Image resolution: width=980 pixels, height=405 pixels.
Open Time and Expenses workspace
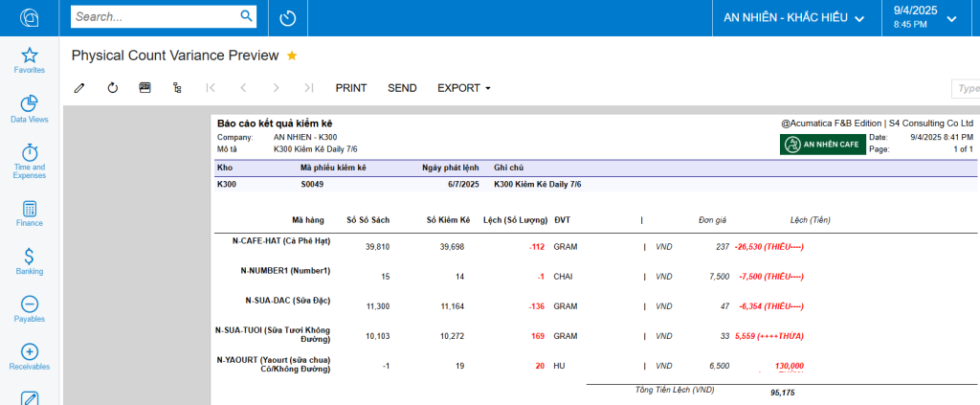[x=30, y=161]
